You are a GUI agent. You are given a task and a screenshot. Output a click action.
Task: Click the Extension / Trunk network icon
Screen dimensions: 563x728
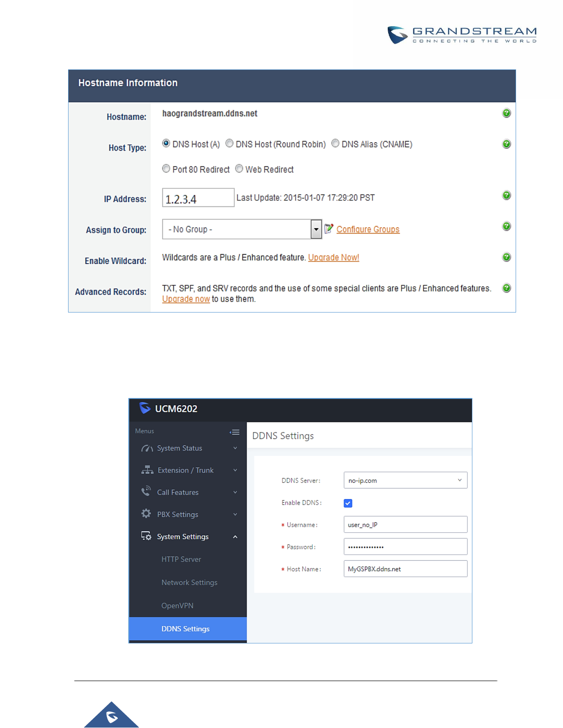(x=147, y=470)
